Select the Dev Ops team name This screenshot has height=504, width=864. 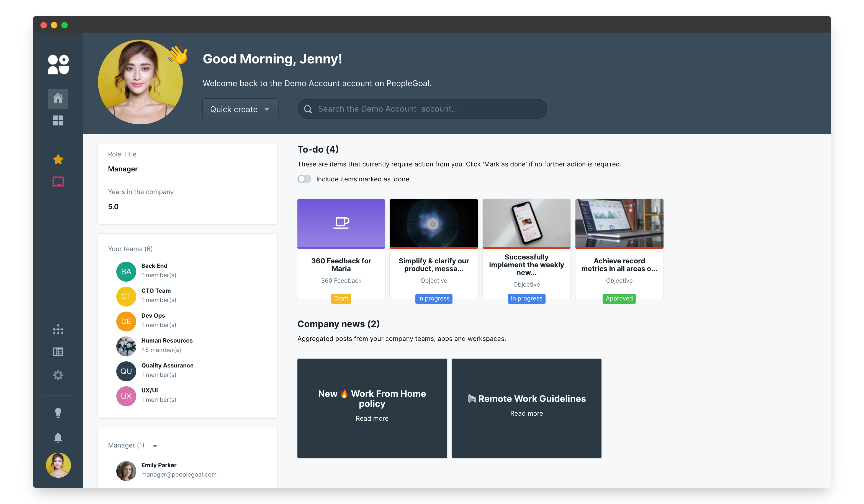(x=153, y=315)
